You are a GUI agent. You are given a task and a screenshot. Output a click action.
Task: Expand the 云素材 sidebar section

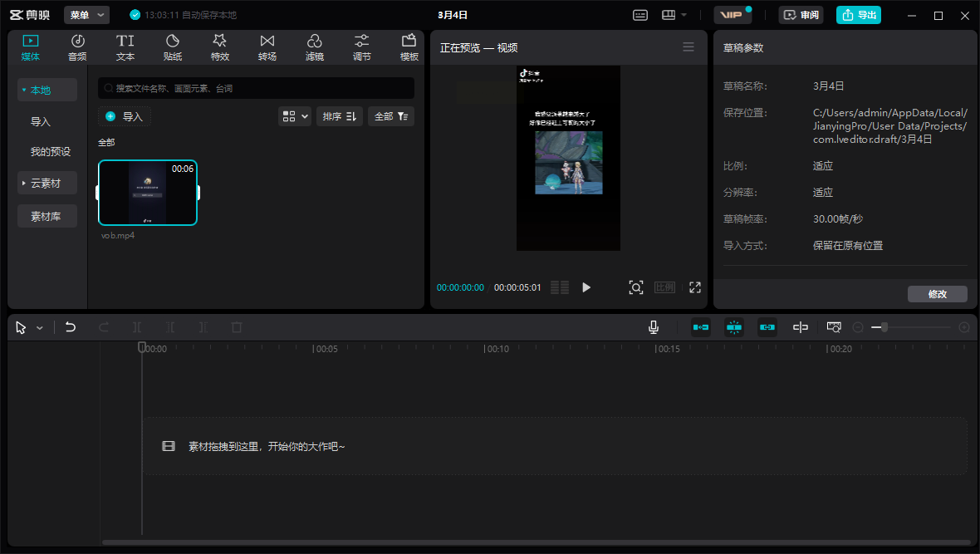tap(47, 183)
